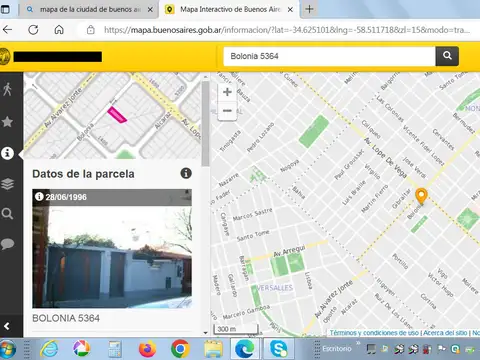Open the map layers sidebar icon
480x360 pixels.
pos(7,184)
